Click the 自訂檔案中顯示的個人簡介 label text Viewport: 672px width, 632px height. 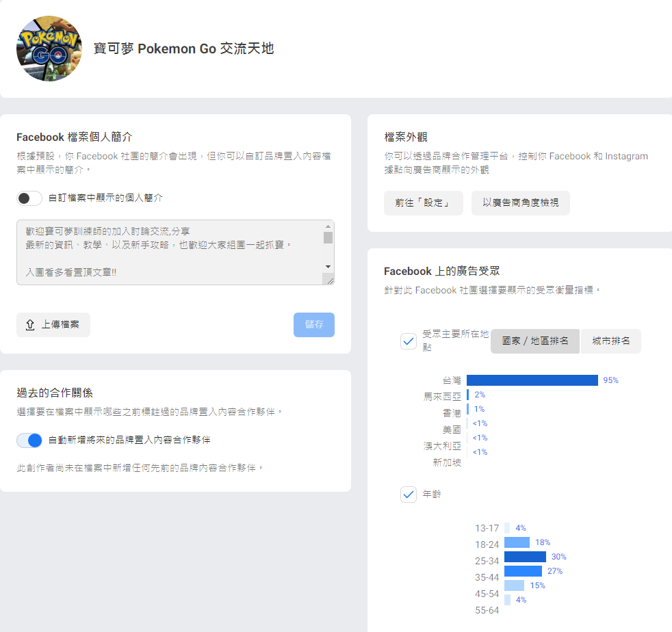(x=105, y=198)
